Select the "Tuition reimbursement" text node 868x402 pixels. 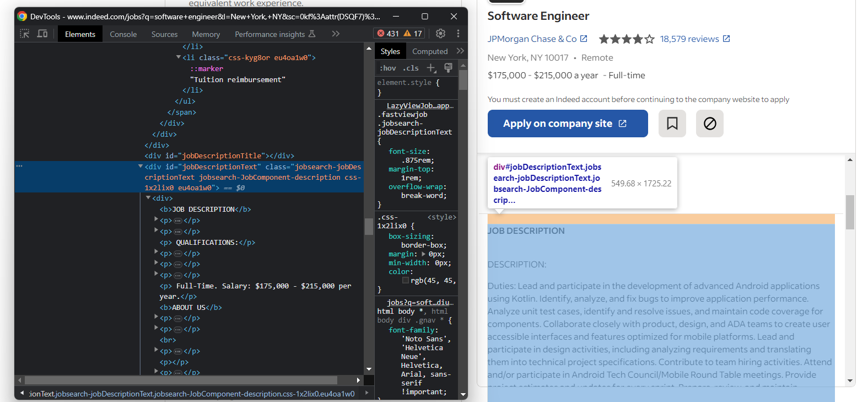[x=238, y=79]
